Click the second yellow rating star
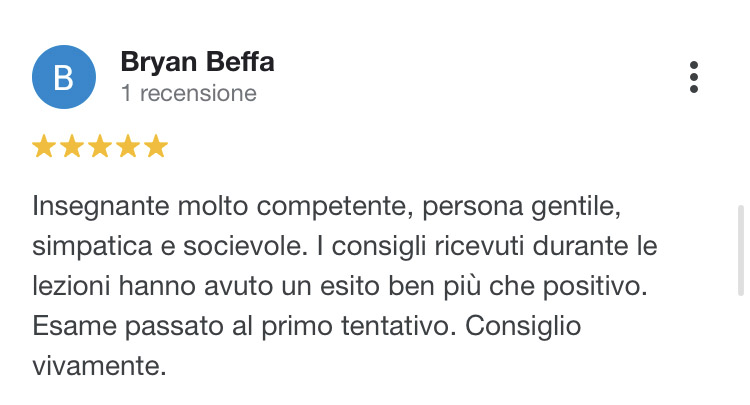This screenshot has height=405, width=750. pos(72,146)
